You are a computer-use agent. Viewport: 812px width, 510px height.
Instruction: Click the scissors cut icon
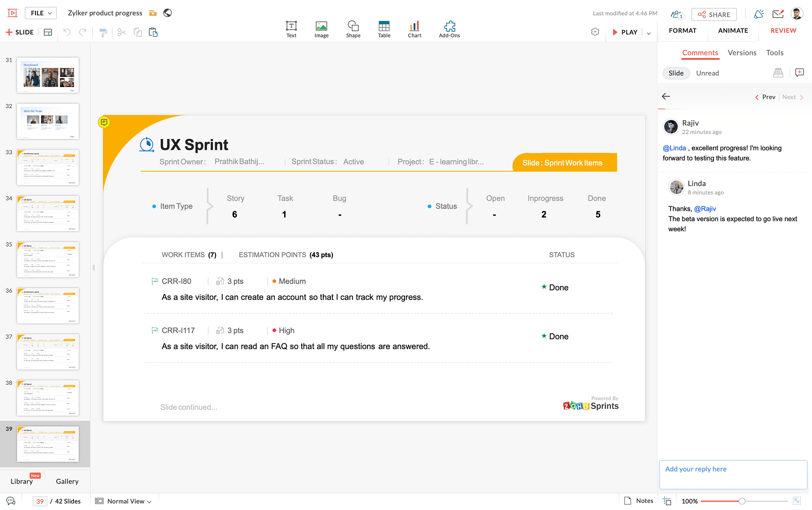pyautogui.click(x=121, y=32)
